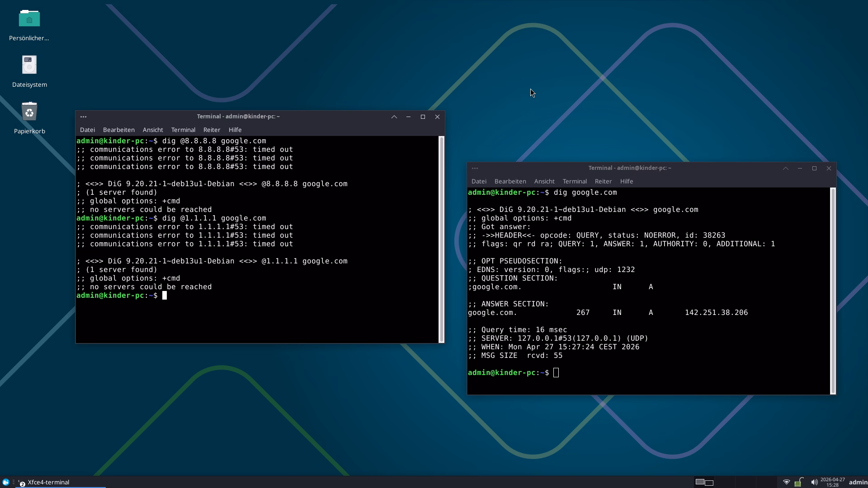Minimize the left terminal window

(408, 117)
